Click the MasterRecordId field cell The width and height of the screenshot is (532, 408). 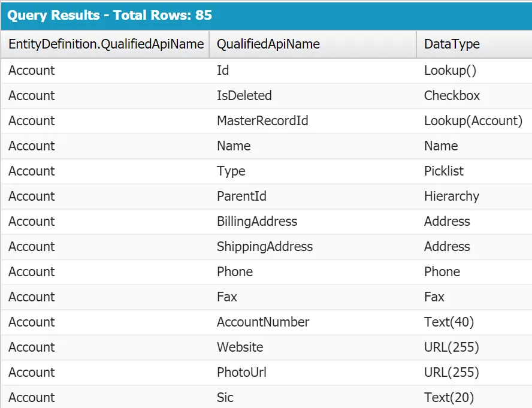pyautogui.click(x=262, y=121)
